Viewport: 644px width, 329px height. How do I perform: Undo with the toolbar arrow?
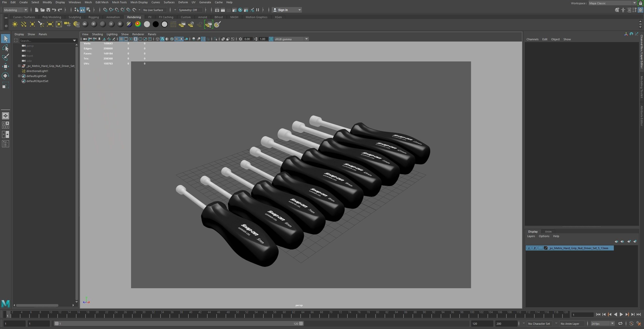coord(54,10)
